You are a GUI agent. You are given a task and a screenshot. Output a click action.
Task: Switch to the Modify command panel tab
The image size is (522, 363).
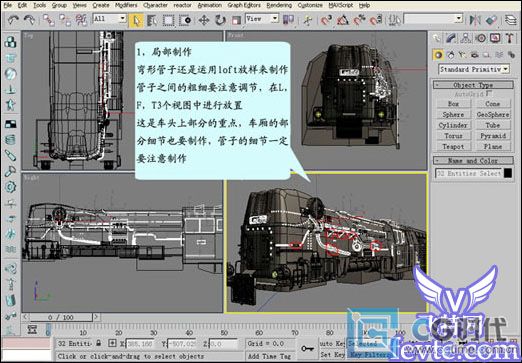[451, 38]
